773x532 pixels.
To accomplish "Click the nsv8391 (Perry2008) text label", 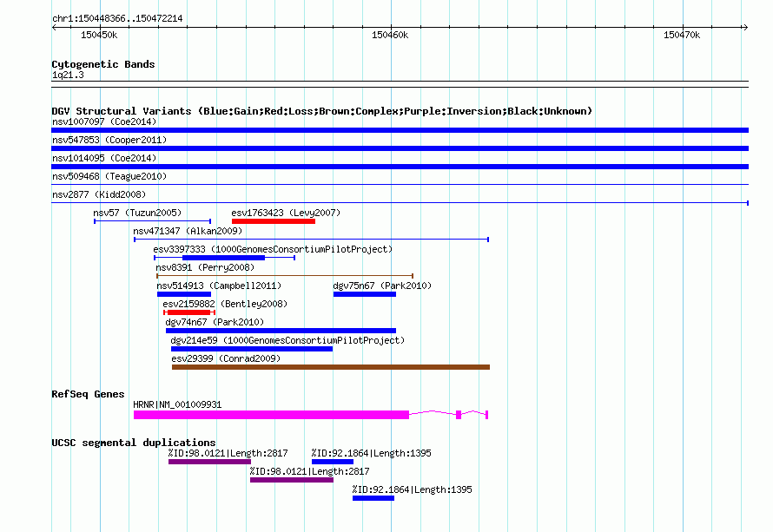I will point(205,267).
